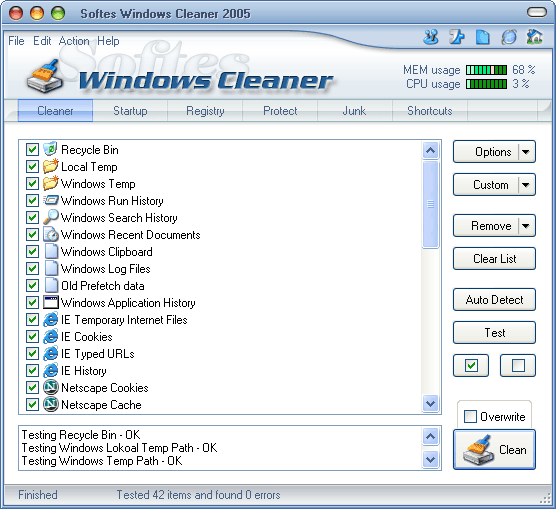Screen dimensions: 556x509
Task: Click the broom Clean button
Action: pyautogui.click(x=494, y=449)
